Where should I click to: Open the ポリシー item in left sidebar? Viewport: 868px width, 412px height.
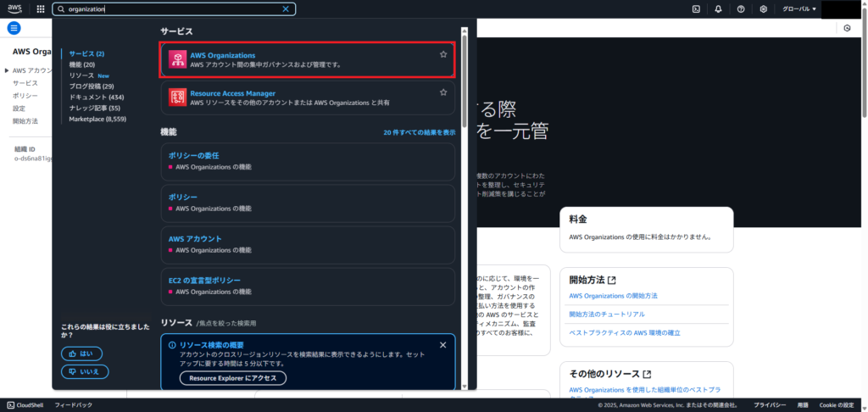coord(25,96)
